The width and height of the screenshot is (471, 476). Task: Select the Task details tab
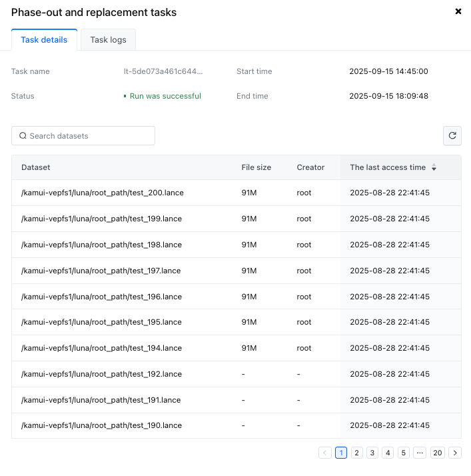44,40
